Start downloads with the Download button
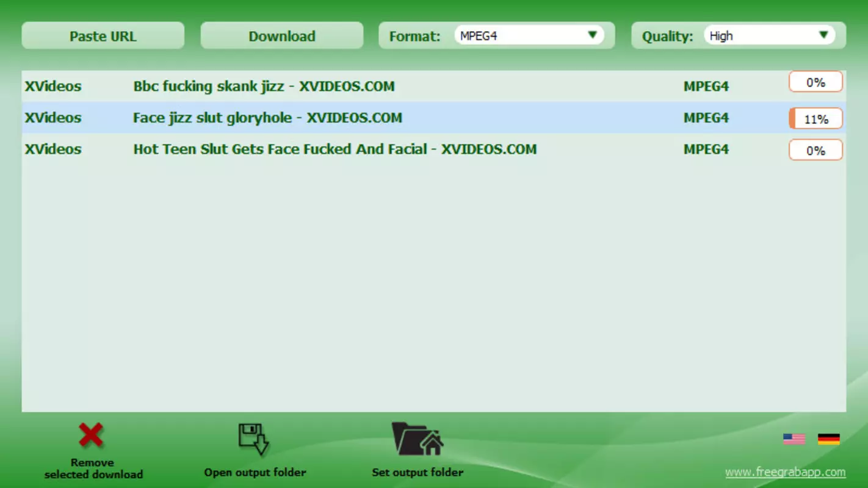 pyautogui.click(x=282, y=36)
